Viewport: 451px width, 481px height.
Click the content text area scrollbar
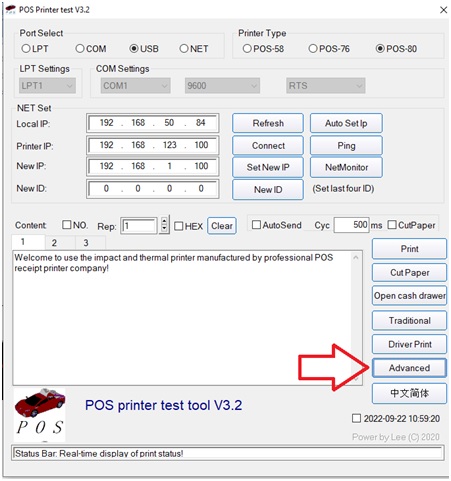click(356, 318)
